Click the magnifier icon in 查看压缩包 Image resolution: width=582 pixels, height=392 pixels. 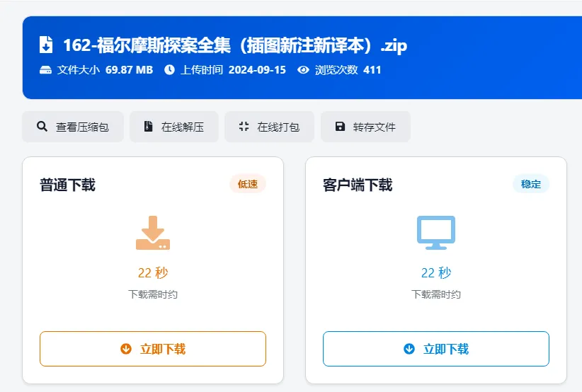(42, 127)
